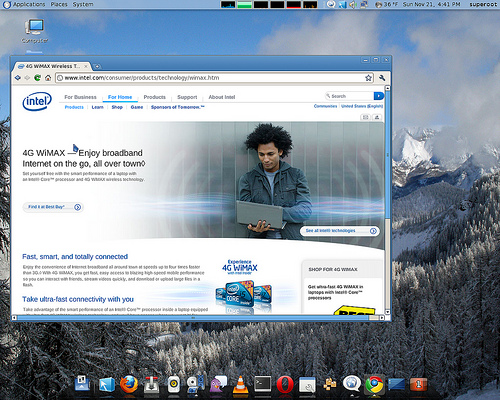Open the globe chat bubble icon in dock
This screenshot has width=500, height=400.
352,384
